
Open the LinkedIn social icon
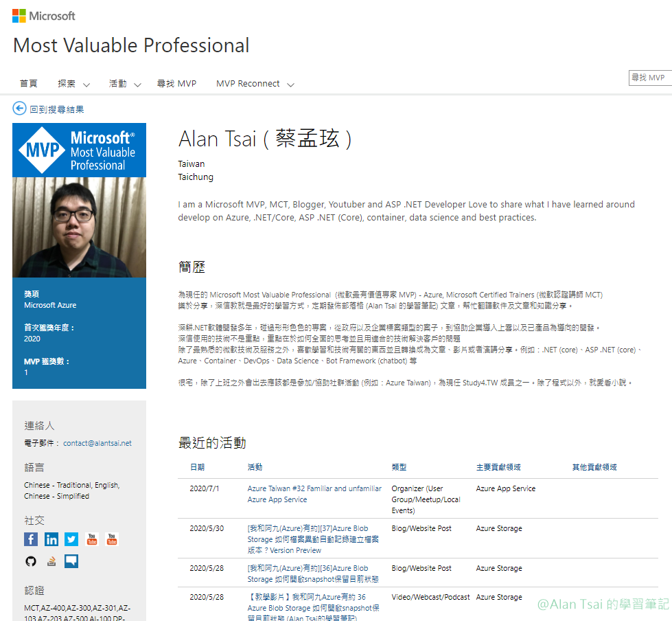pyautogui.click(x=51, y=539)
